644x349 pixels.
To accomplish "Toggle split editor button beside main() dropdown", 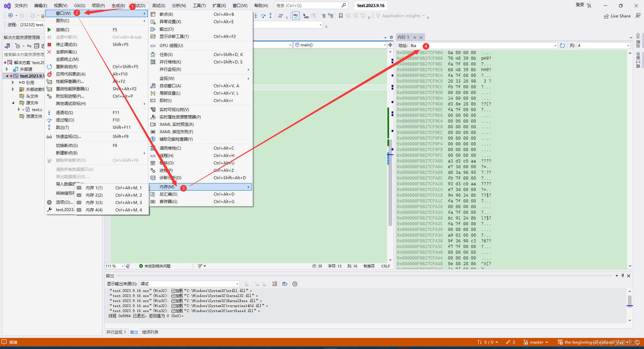I will pyautogui.click(x=390, y=45).
